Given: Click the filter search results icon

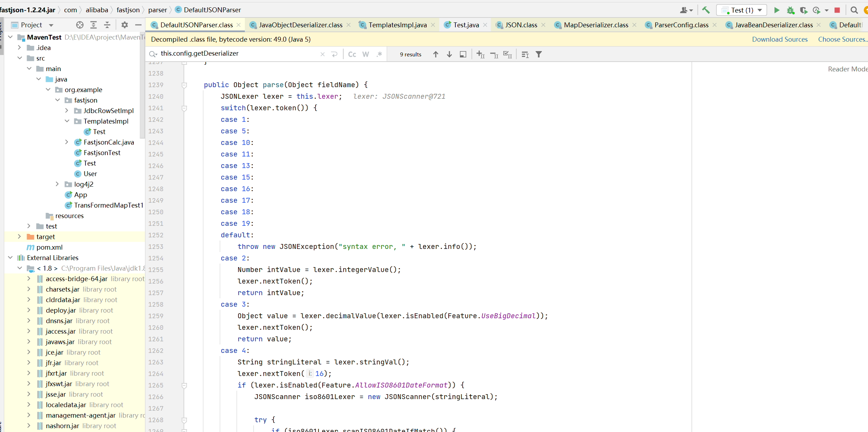Looking at the screenshot, I should coord(539,54).
